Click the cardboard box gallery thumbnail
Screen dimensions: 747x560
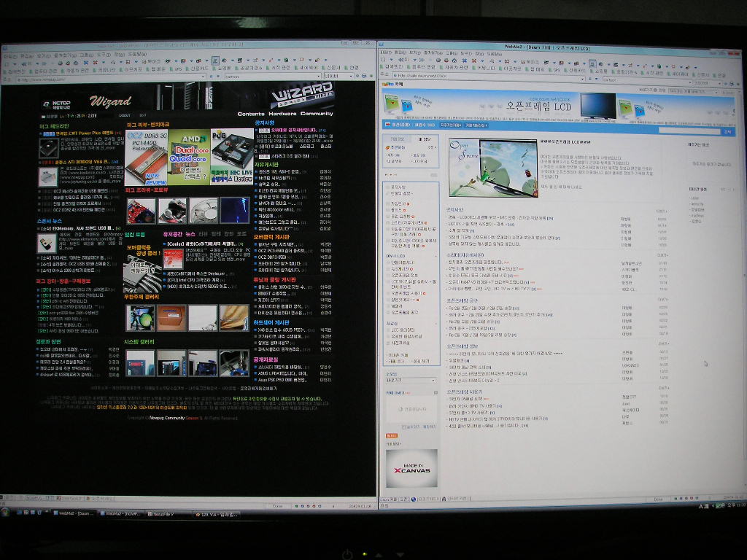(x=171, y=318)
